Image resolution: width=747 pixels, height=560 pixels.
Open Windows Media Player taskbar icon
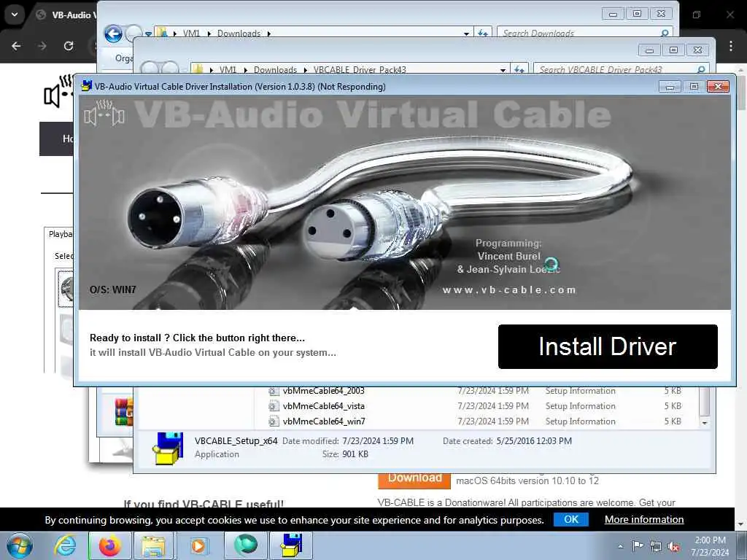(x=198, y=545)
